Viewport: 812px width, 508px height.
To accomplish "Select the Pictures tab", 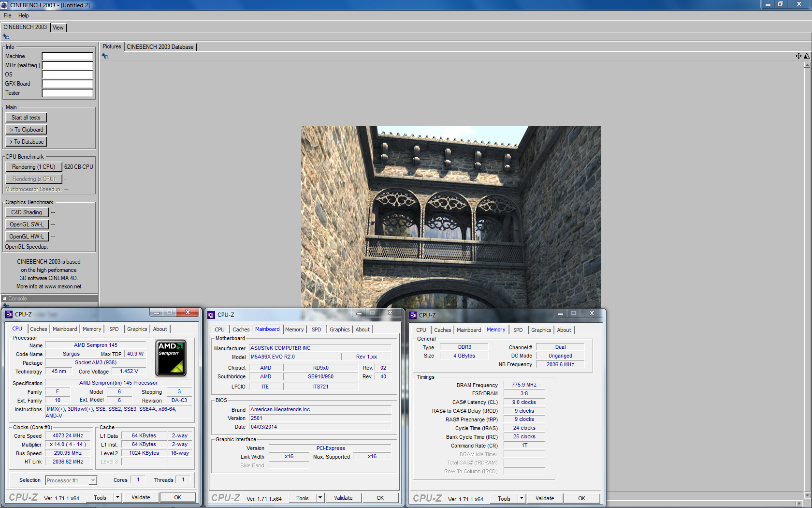I will [112, 46].
